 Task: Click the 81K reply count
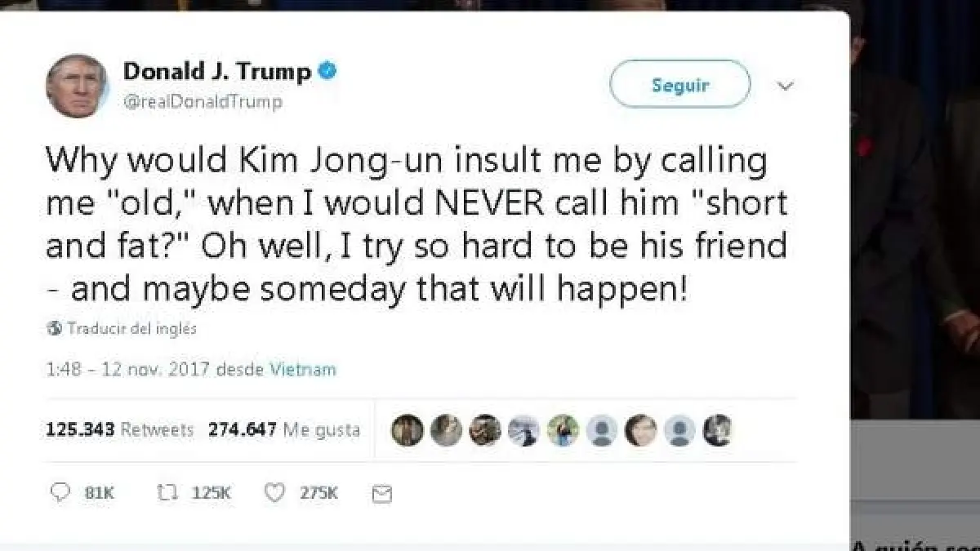100,494
